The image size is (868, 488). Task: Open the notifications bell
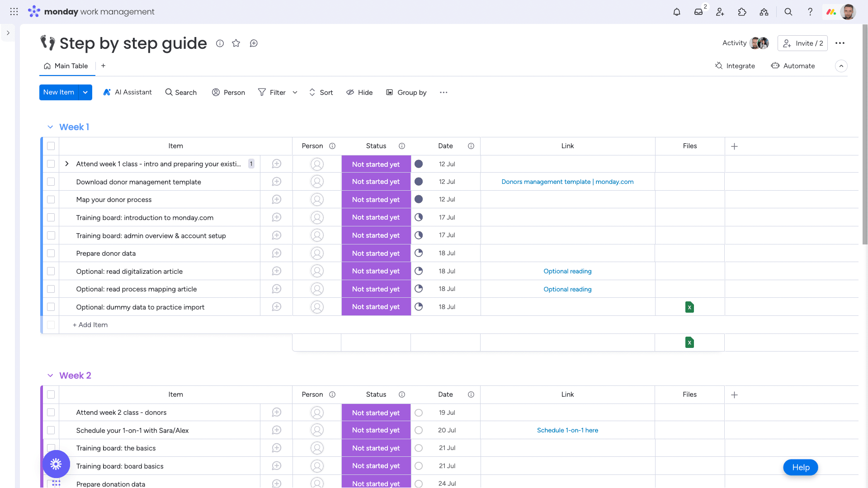click(677, 12)
